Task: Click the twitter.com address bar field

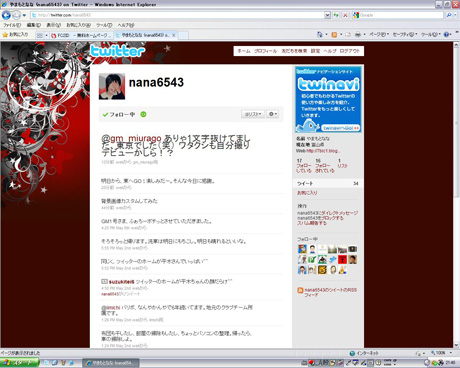Action: [177, 15]
